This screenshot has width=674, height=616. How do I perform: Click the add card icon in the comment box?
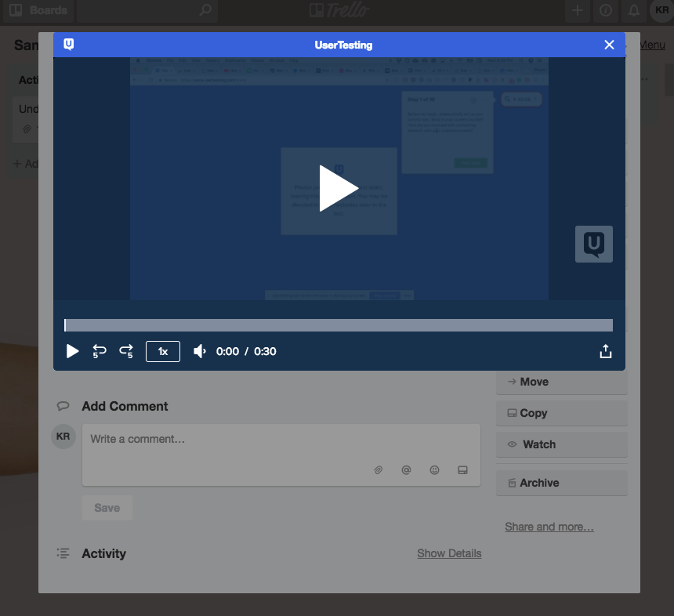click(x=462, y=470)
